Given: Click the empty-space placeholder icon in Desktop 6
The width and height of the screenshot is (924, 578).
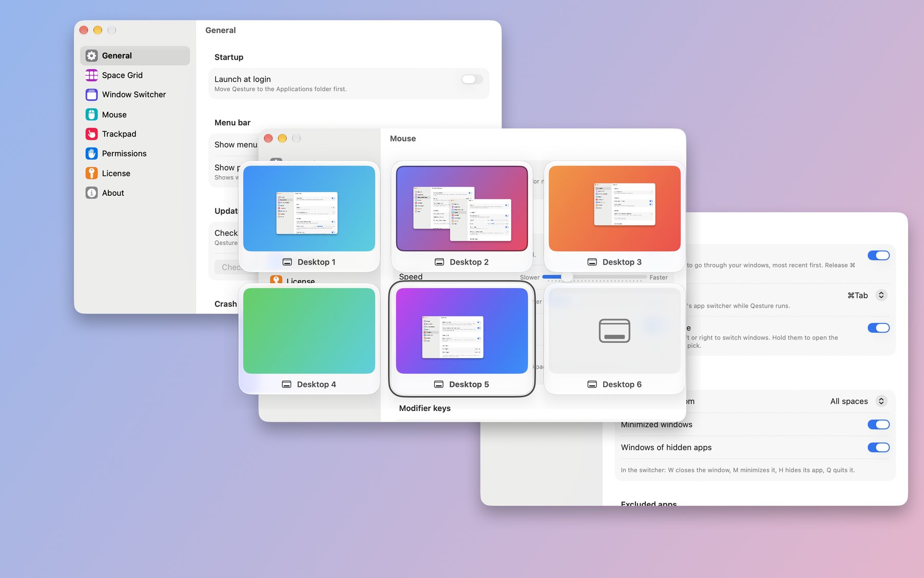Looking at the screenshot, I should (614, 331).
